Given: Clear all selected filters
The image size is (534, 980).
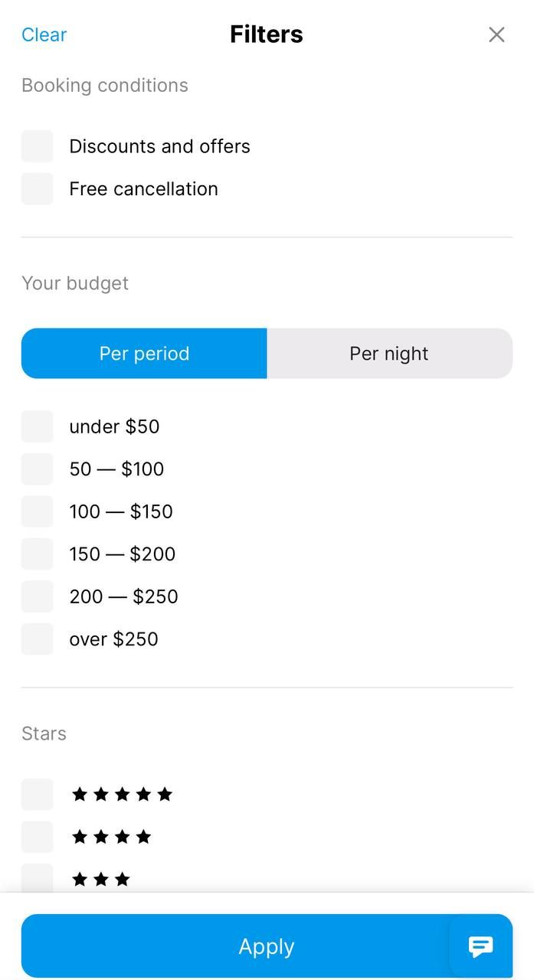Looking at the screenshot, I should (x=44, y=34).
